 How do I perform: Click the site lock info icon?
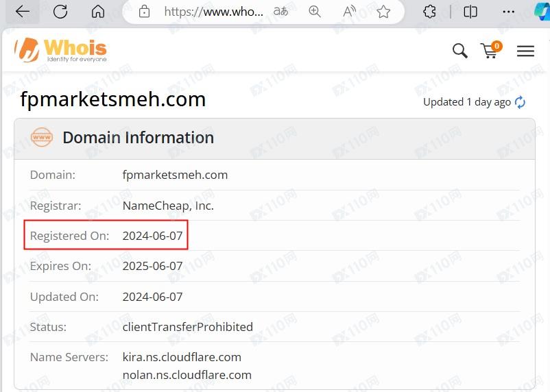coord(144,12)
